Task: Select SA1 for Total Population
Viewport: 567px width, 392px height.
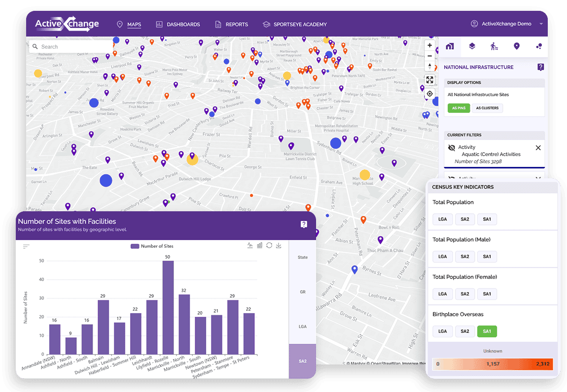Action: (x=487, y=219)
